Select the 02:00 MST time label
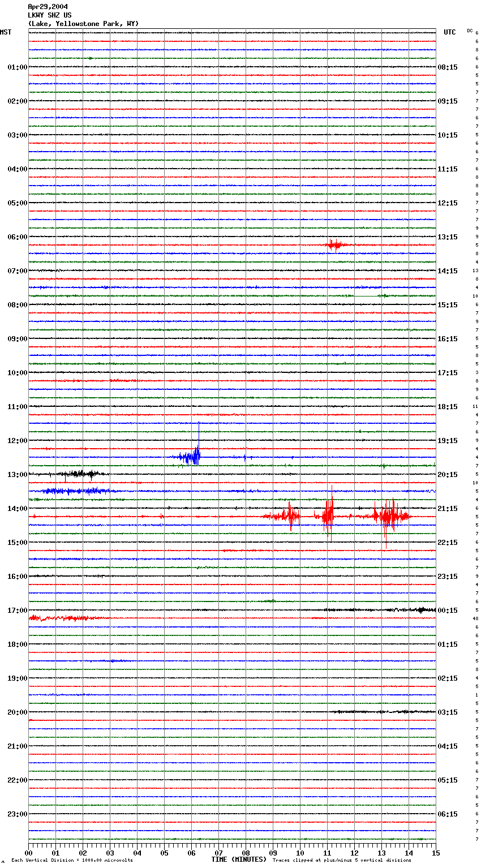This screenshot has height=868, width=481. pos(17,101)
